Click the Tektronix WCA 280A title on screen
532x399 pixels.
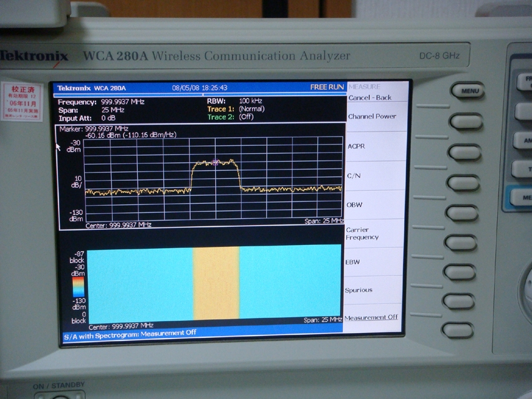coord(91,88)
